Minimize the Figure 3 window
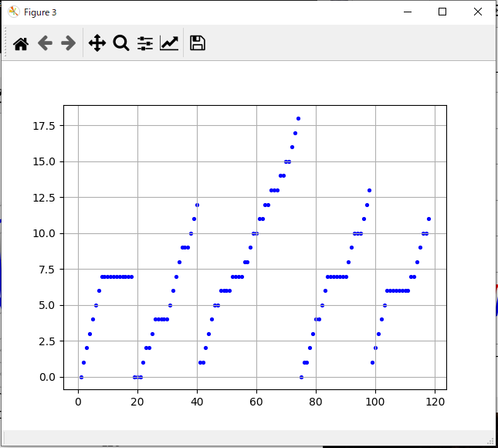The width and height of the screenshot is (498, 448). [408, 12]
